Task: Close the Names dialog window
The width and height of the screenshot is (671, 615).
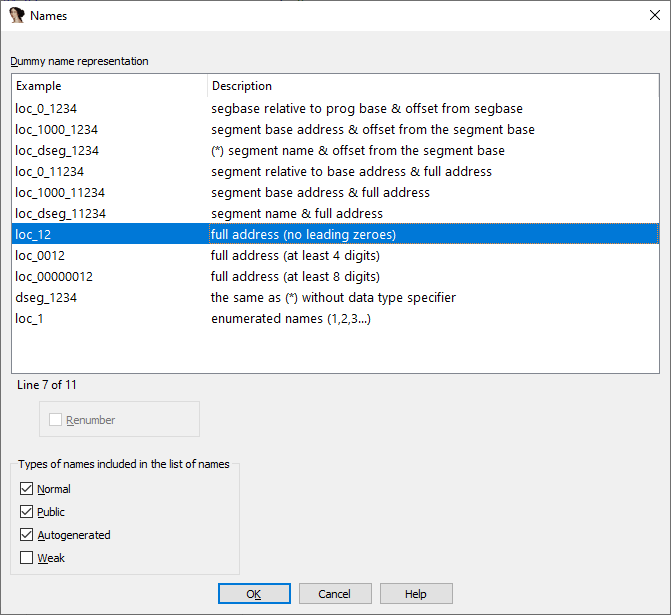Action: pos(654,15)
